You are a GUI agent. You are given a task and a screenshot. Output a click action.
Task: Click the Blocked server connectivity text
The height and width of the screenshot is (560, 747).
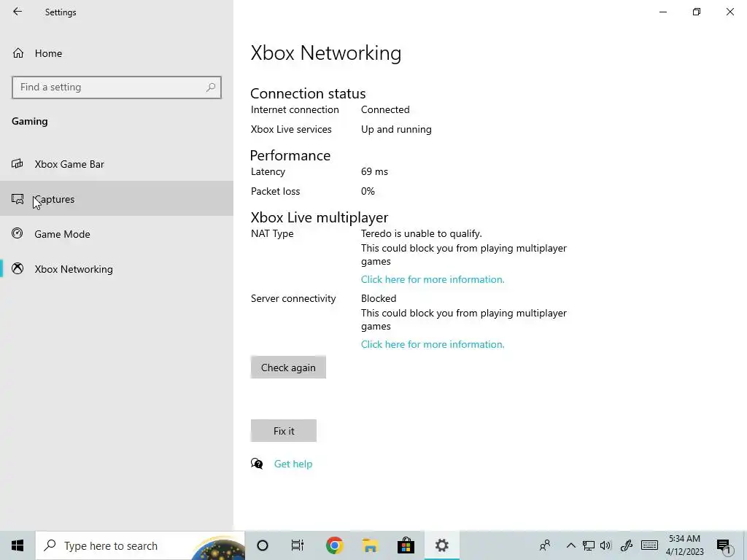(x=379, y=298)
